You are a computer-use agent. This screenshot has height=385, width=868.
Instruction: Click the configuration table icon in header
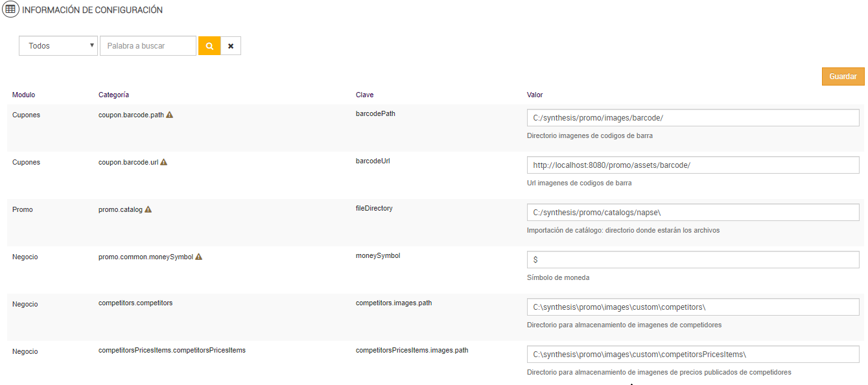[10, 10]
